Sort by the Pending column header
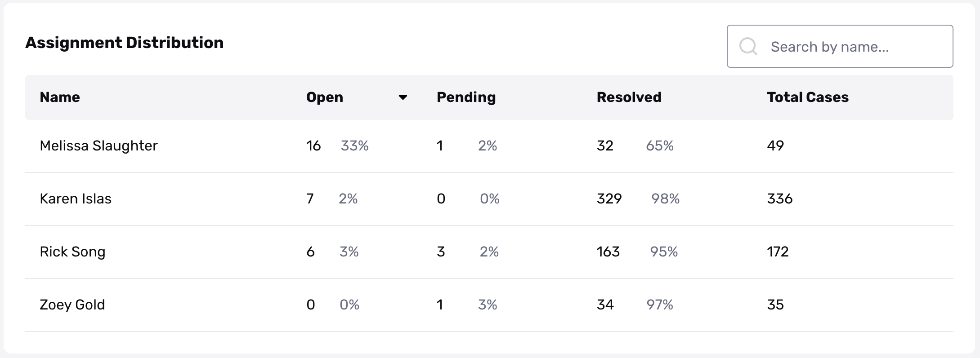 point(466,97)
